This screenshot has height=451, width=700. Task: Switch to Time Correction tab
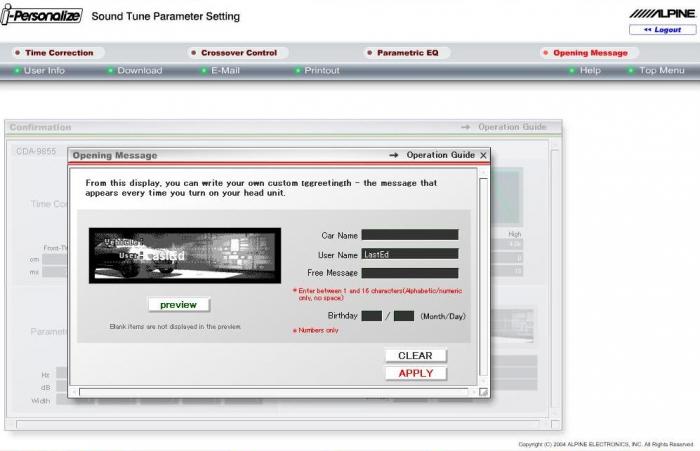tap(58, 53)
